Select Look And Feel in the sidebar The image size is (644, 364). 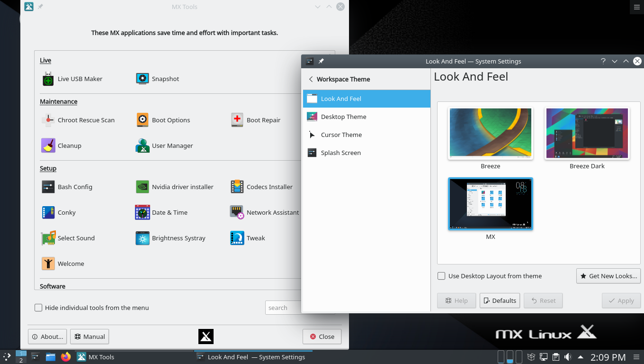click(x=367, y=99)
